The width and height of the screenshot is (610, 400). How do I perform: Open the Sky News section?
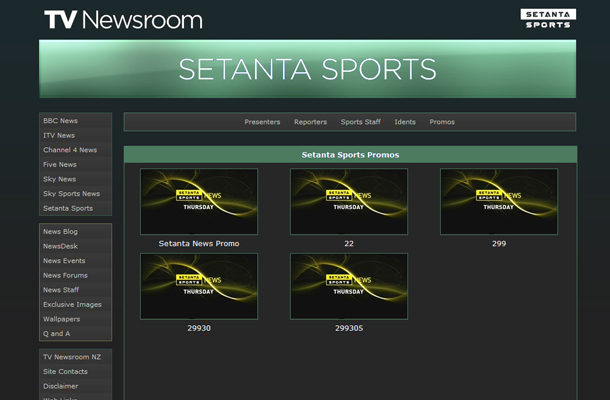59,179
